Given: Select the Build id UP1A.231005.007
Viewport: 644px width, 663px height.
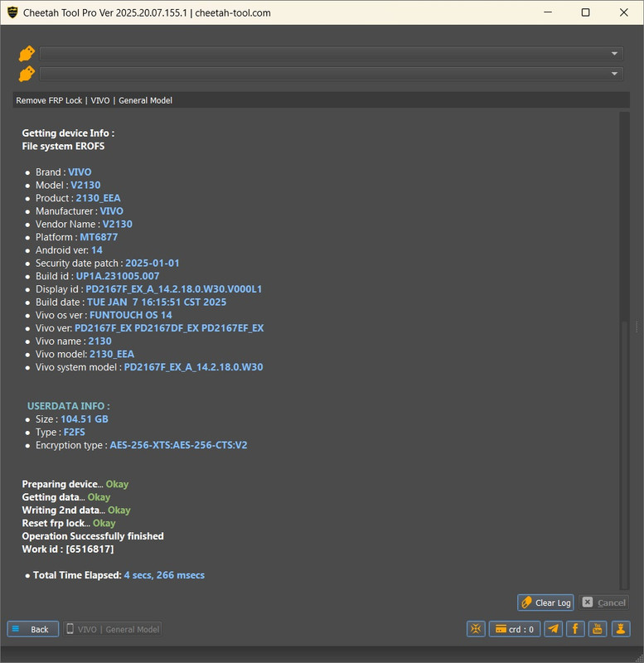Looking at the screenshot, I should (118, 276).
